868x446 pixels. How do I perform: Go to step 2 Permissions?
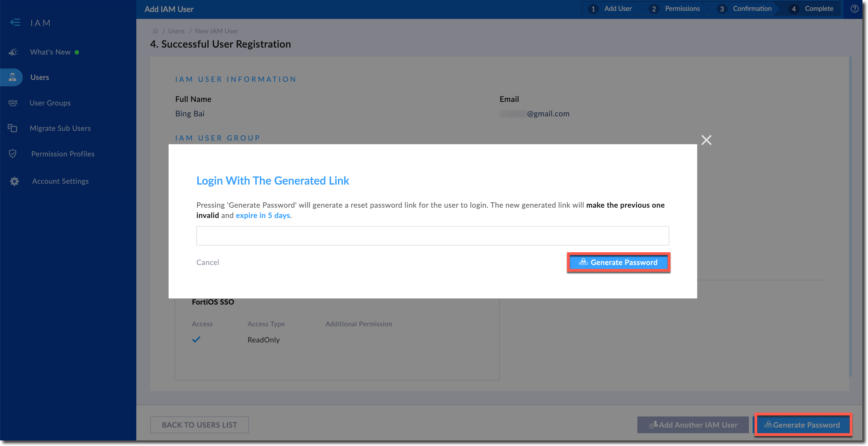675,9
